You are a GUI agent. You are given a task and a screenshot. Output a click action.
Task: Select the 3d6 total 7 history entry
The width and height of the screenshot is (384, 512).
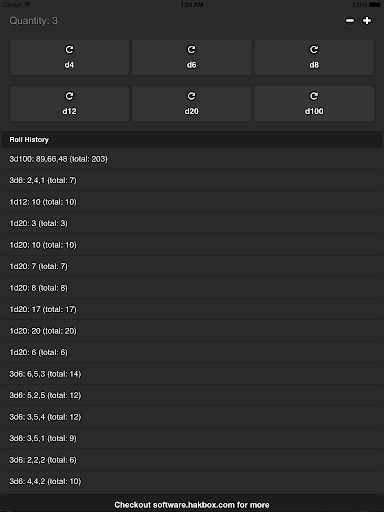[192, 180]
